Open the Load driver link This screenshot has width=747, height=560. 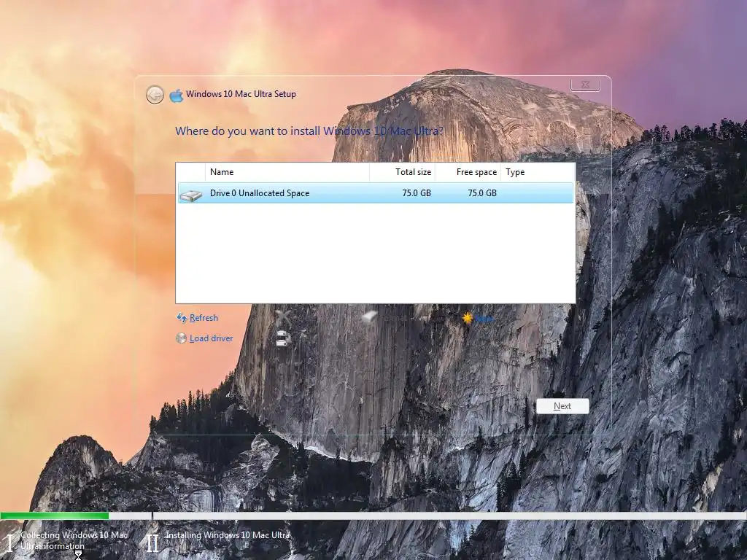click(211, 338)
